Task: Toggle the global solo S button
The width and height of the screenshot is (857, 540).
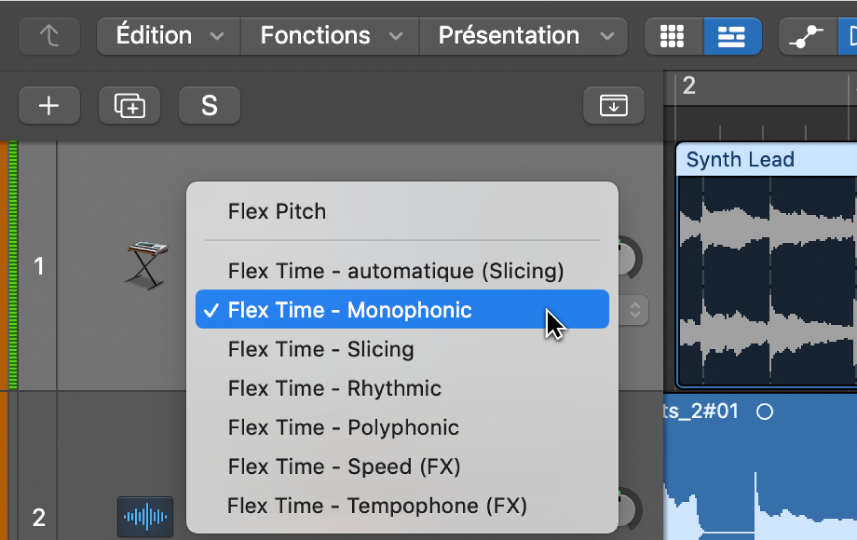Action: 209,105
